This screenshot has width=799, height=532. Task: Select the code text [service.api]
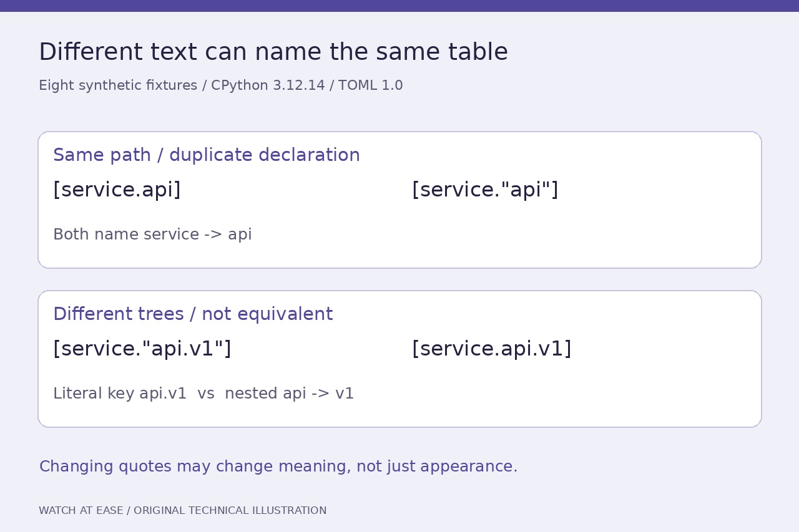(x=117, y=190)
